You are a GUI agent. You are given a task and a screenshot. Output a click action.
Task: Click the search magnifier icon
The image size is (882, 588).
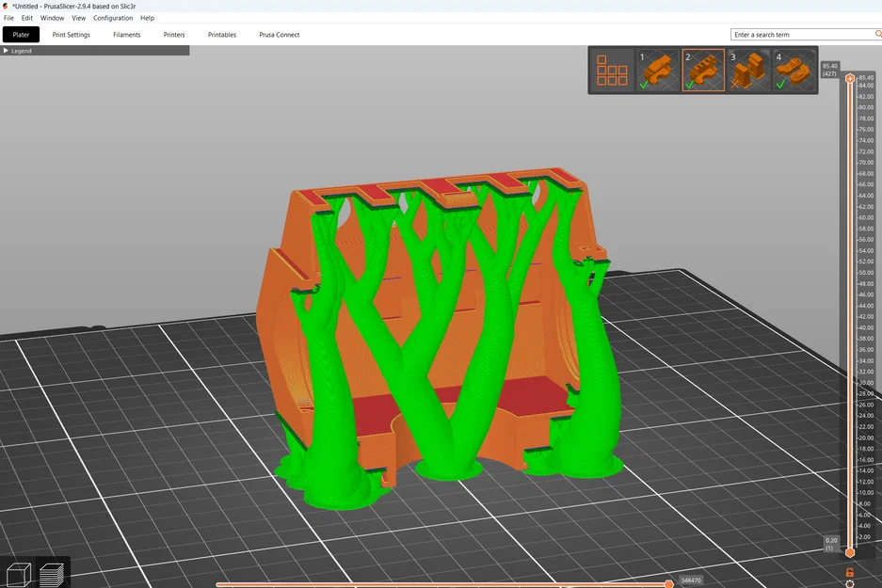[x=878, y=34]
